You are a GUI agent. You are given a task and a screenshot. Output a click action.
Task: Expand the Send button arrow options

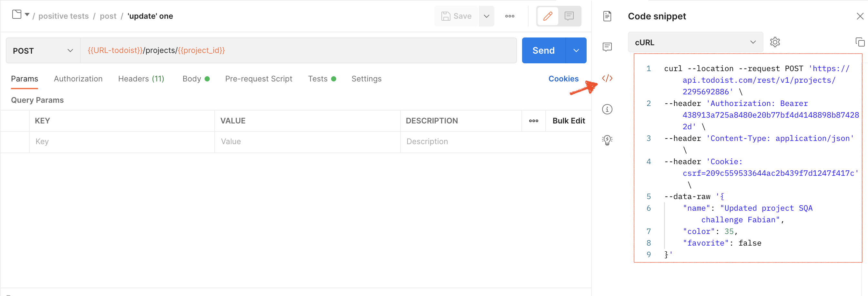click(576, 51)
